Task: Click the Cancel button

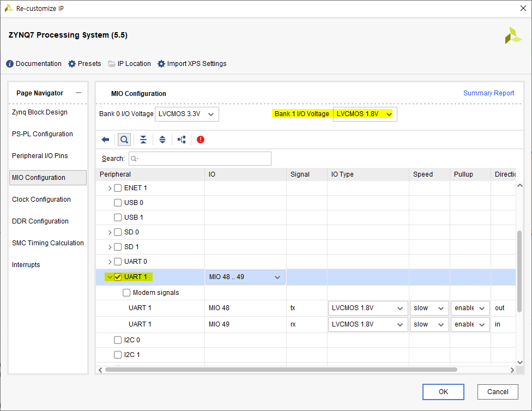Action: tap(498, 392)
